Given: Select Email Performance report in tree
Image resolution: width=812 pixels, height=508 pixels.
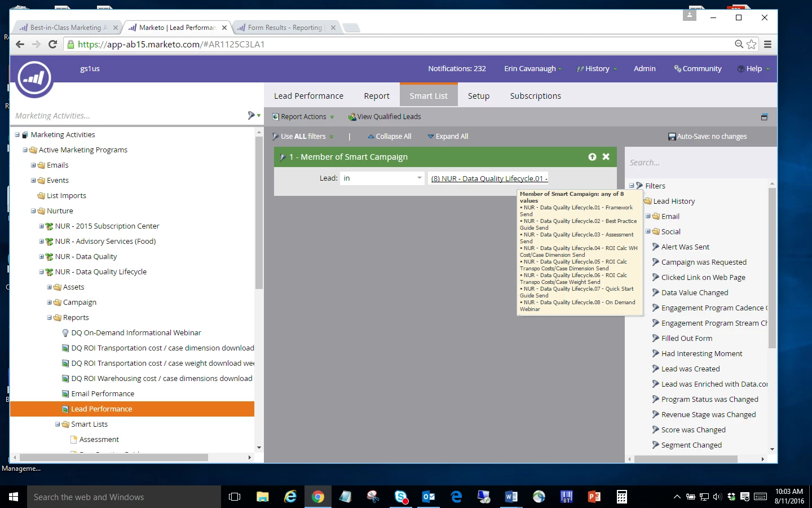Looking at the screenshot, I should click(103, 394).
